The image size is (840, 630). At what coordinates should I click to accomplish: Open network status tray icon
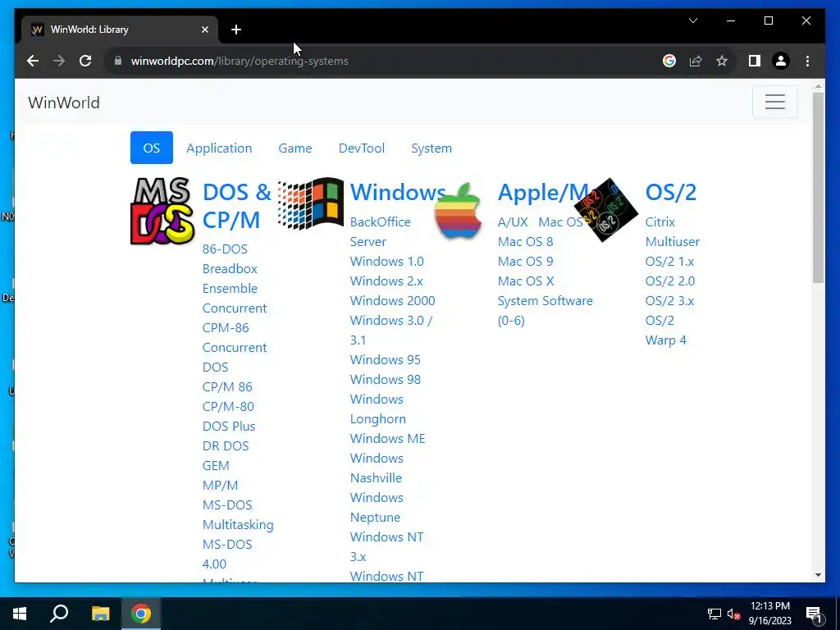714,614
